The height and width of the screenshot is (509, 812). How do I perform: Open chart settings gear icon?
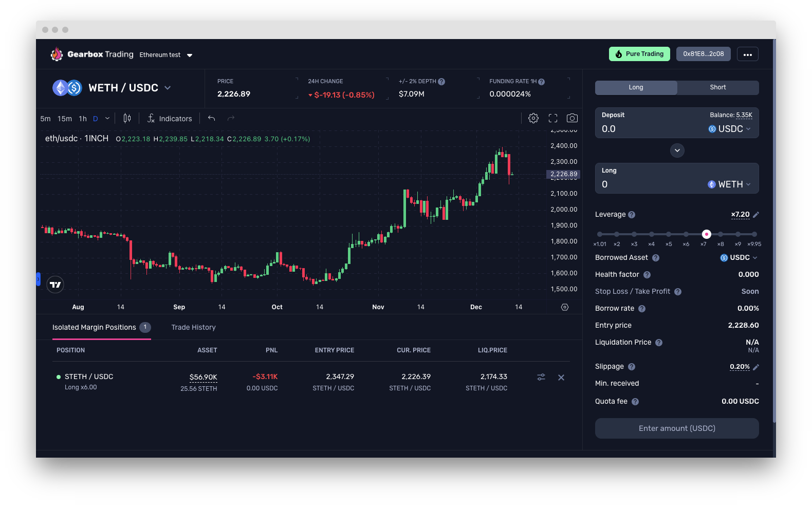pos(533,118)
